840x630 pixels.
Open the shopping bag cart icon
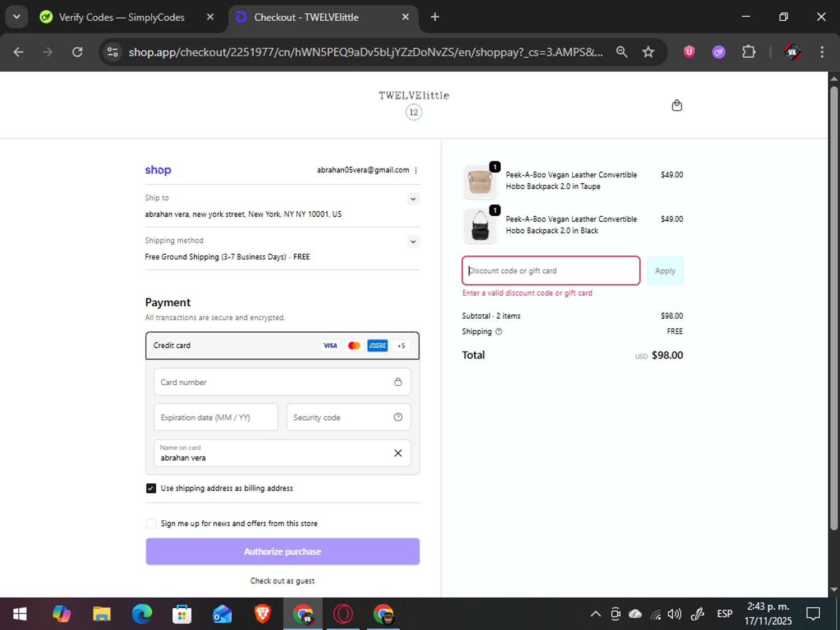tap(676, 105)
